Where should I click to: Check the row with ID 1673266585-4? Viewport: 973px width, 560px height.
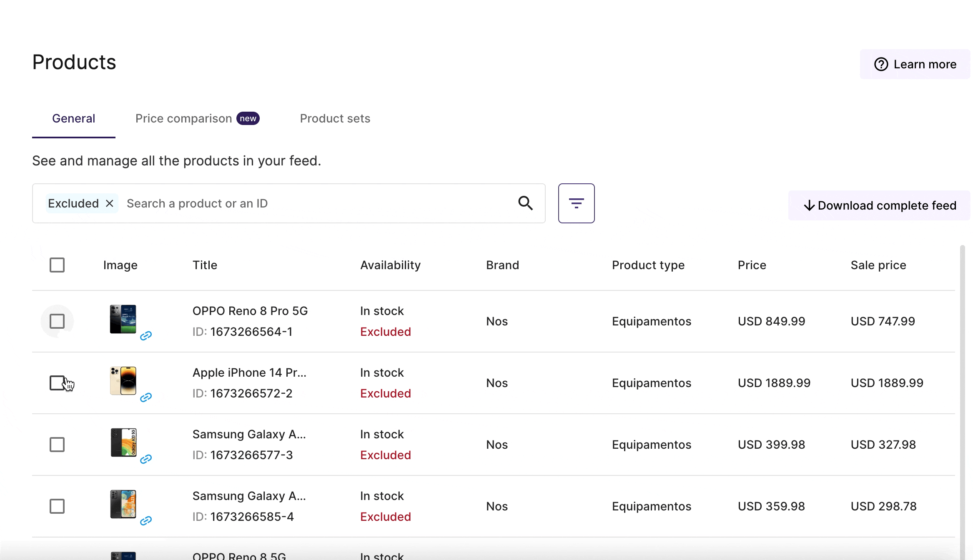(57, 506)
